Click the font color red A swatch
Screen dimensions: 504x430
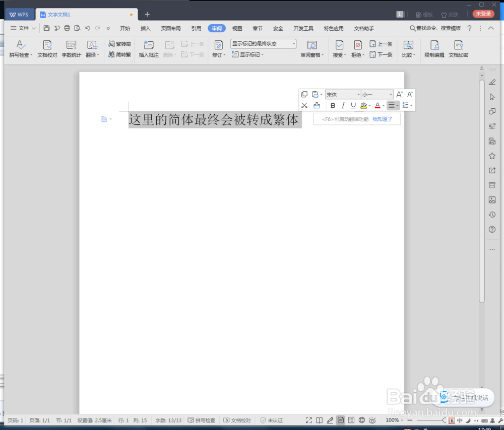click(x=377, y=105)
